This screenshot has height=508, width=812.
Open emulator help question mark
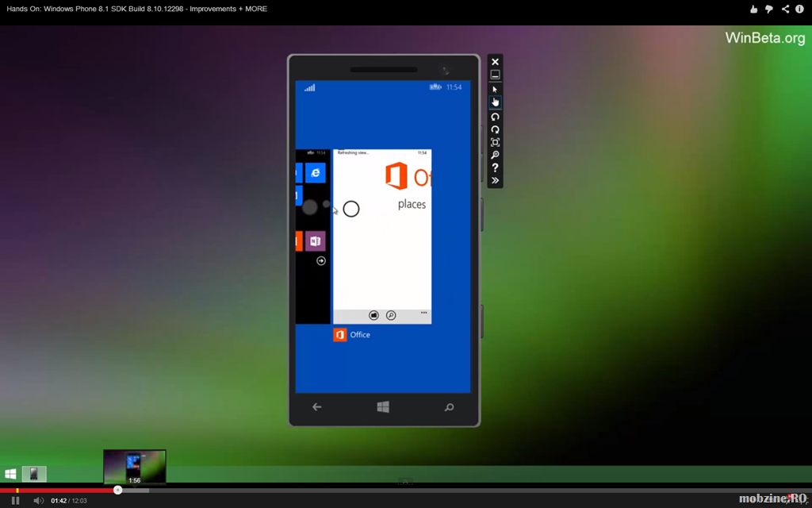coord(495,168)
